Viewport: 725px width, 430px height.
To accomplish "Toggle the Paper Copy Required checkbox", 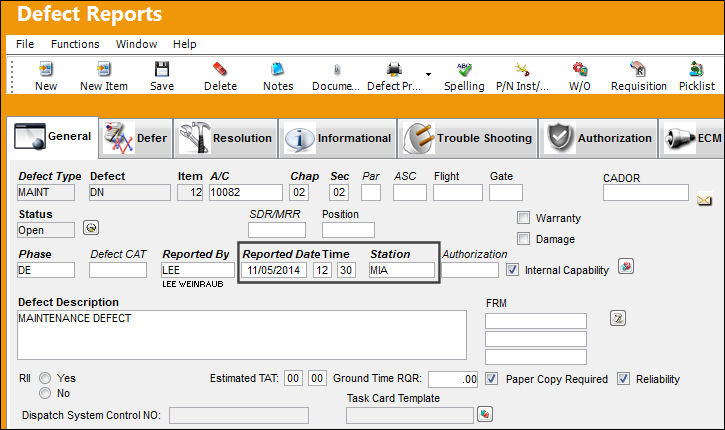I will coord(492,379).
